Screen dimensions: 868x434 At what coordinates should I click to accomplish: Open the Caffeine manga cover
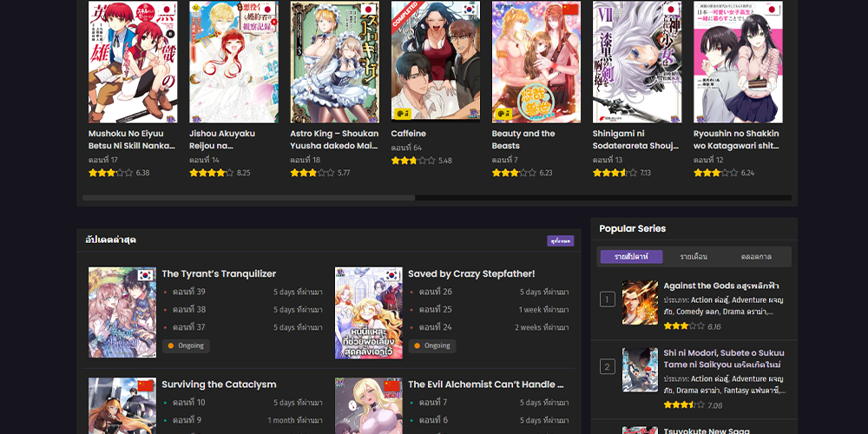click(436, 62)
